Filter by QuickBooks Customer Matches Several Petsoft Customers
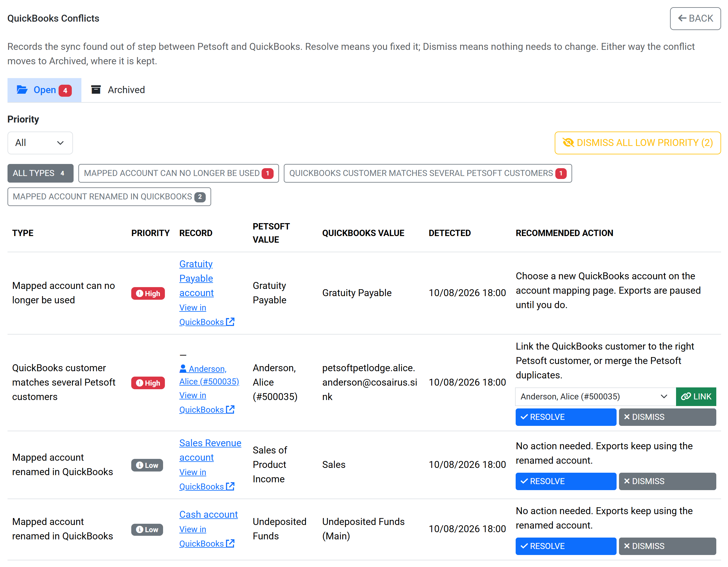 [428, 173]
